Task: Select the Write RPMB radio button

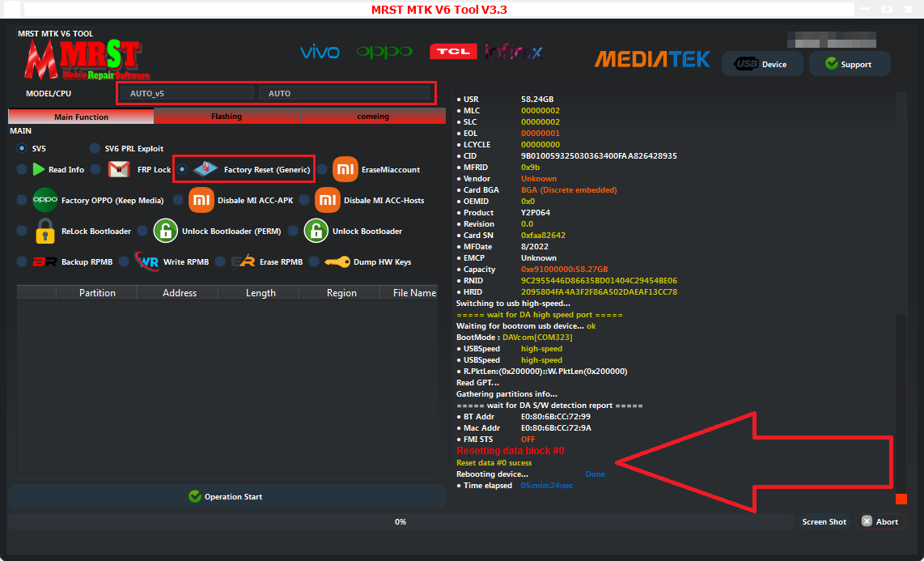Action: 124,261
